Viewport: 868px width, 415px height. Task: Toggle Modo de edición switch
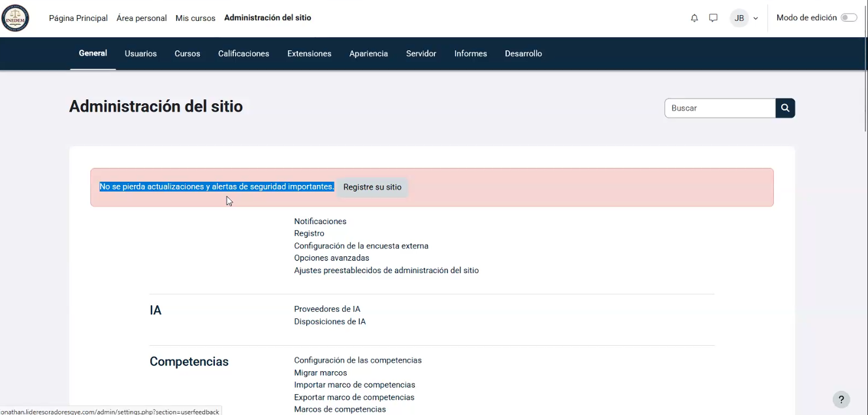(x=848, y=18)
